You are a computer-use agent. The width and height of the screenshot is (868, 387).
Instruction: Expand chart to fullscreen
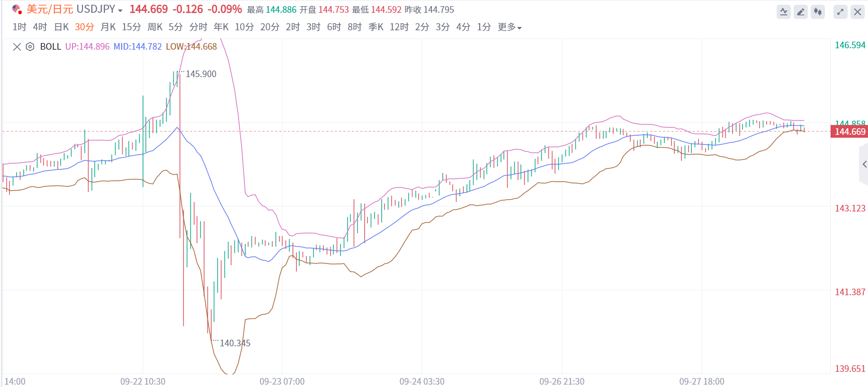[841, 12]
